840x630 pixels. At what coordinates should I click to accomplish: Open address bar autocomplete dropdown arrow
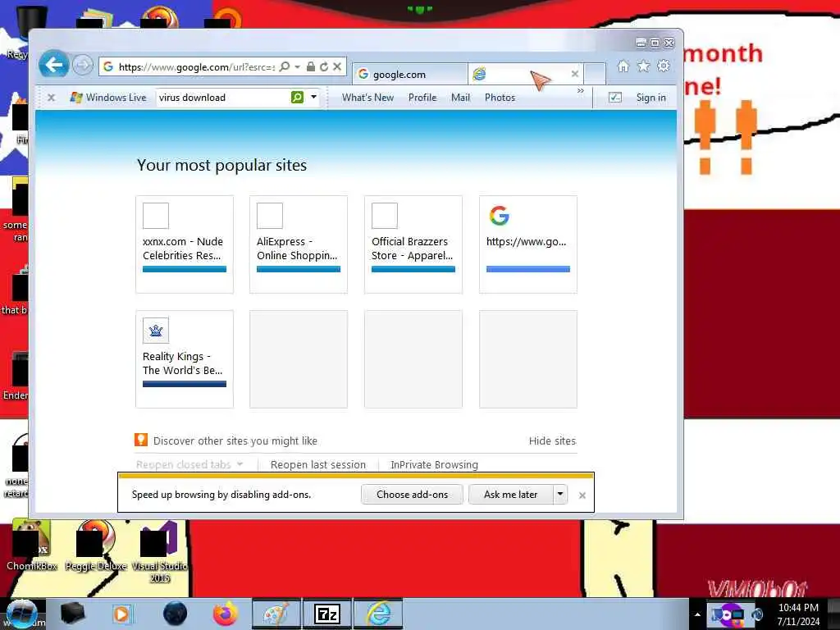tap(297, 66)
